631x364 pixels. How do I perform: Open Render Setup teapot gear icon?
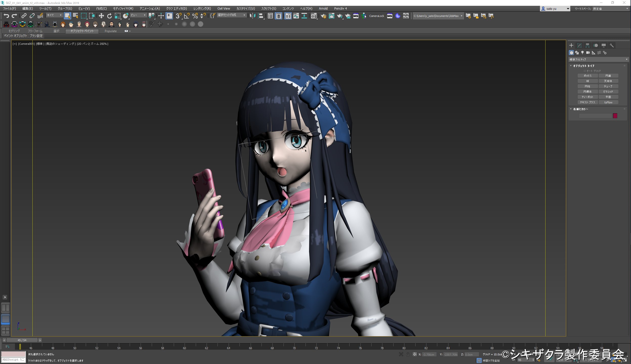(x=323, y=16)
